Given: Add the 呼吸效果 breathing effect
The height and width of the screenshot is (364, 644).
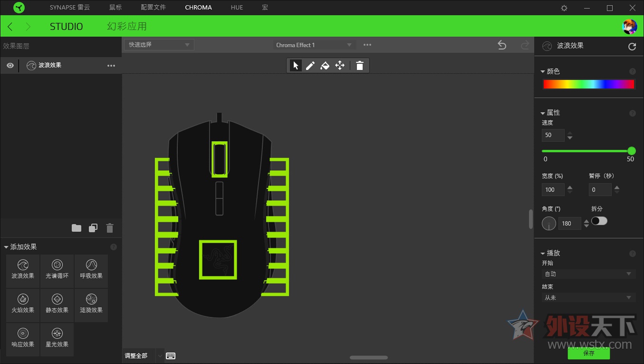Looking at the screenshot, I should (91, 270).
